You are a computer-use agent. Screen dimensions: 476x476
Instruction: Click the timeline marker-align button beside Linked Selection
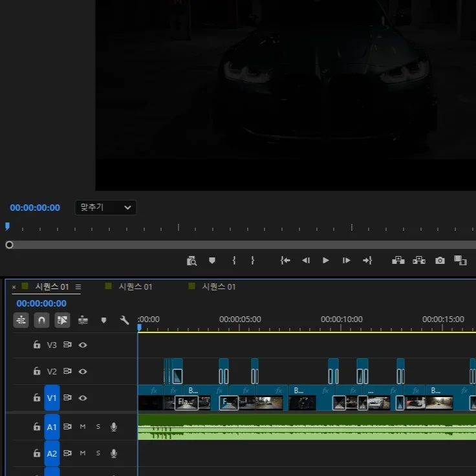coord(83,320)
